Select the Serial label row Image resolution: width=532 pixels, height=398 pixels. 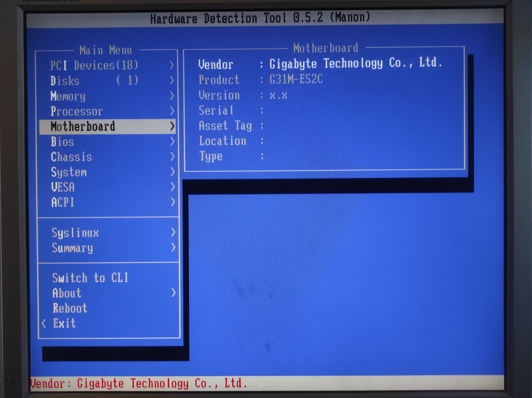216,110
